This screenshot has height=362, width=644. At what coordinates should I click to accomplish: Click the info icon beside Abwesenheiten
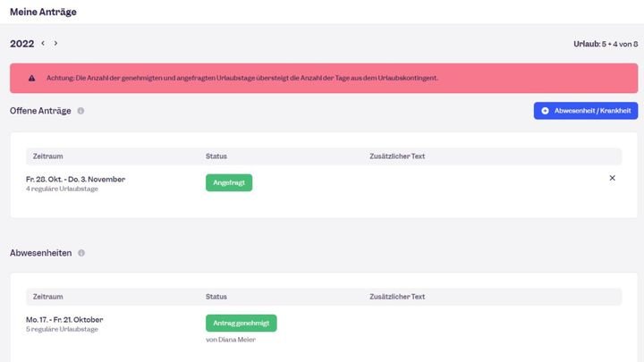(x=81, y=253)
